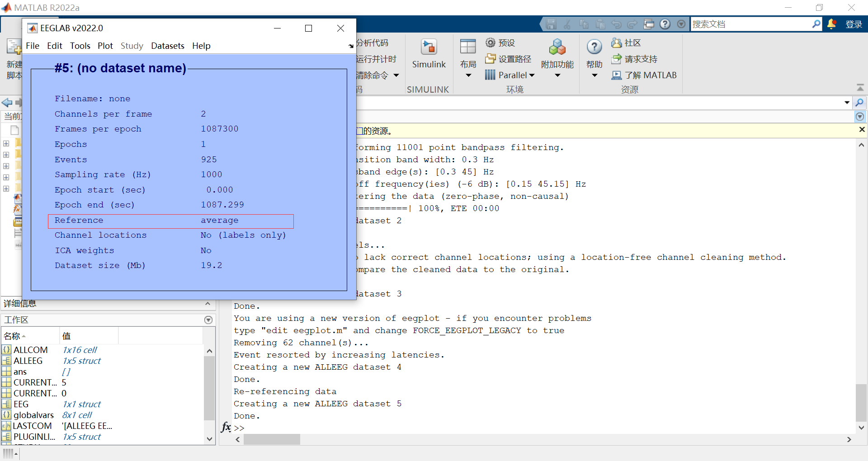Click the EEGLAB Study menu
This screenshot has height=461, width=868.
(x=132, y=46)
